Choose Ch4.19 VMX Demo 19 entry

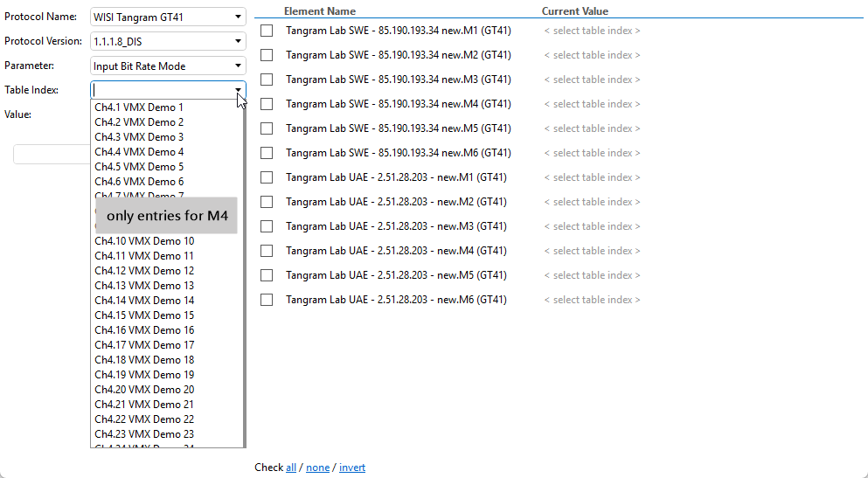[144, 375]
